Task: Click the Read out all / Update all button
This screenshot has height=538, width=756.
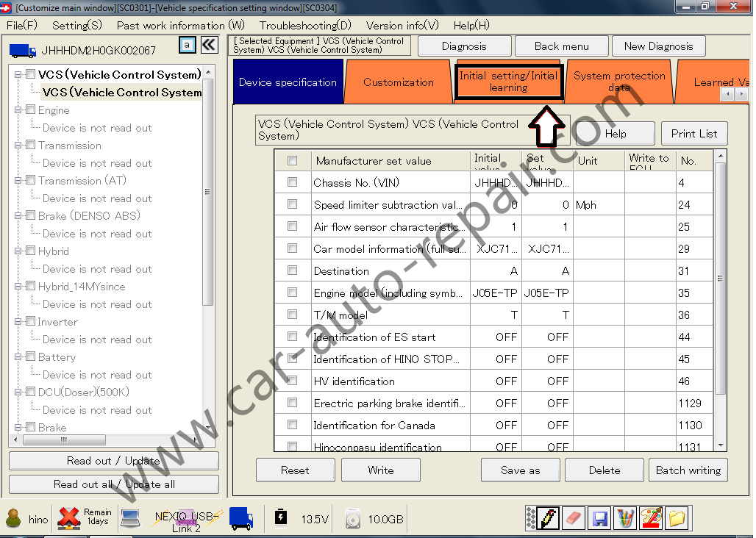Action: pyautogui.click(x=114, y=484)
